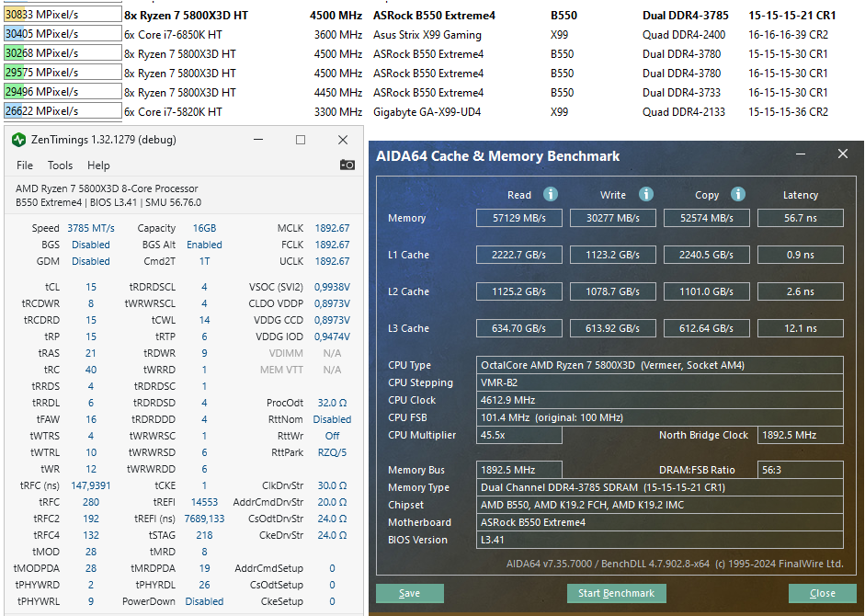Image resolution: width=865 pixels, height=616 pixels.
Task: Click the BIOS Version L3.41 field
Action: (x=660, y=540)
